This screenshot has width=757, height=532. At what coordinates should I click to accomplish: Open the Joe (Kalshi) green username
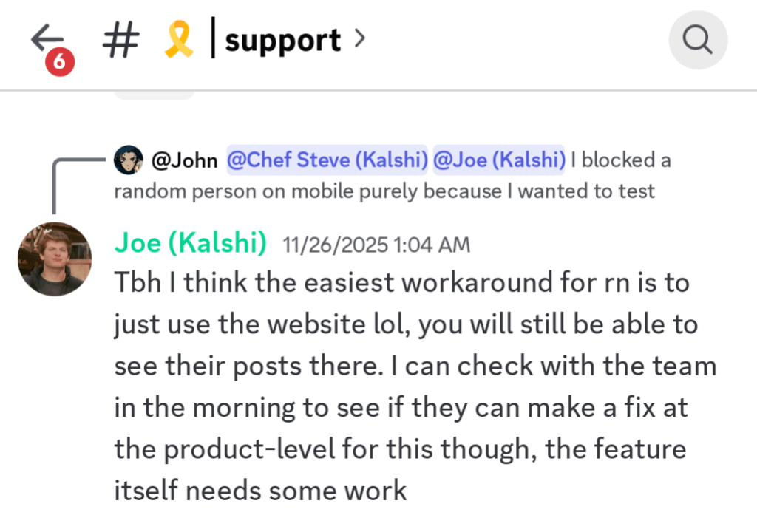190,244
